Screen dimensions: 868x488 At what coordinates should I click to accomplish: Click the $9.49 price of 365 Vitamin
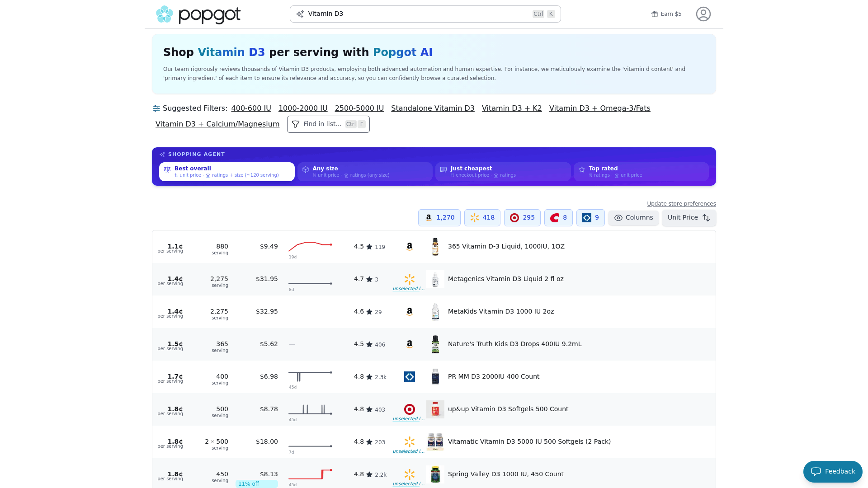269,247
